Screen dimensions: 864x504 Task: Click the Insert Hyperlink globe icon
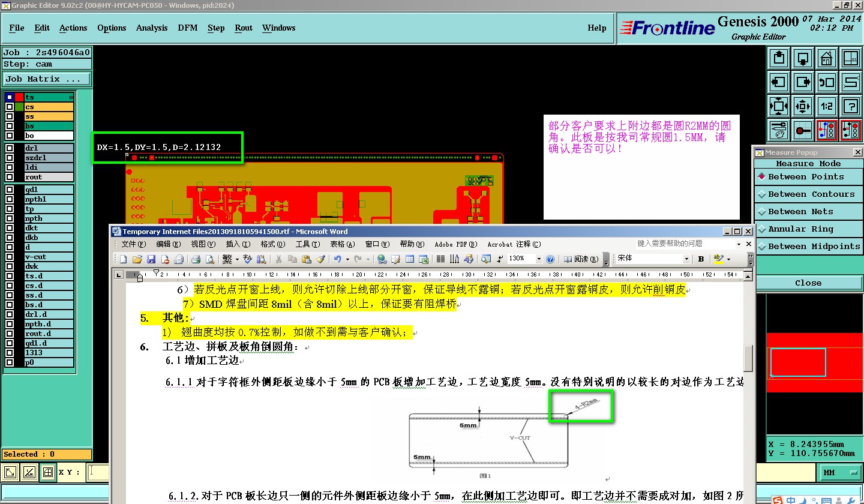pyautogui.click(x=382, y=259)
